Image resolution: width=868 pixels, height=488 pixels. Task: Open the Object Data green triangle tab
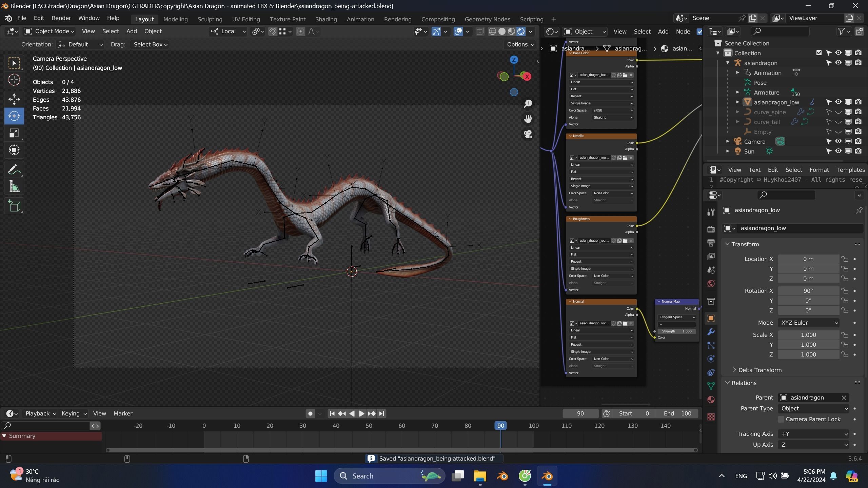[x=711, y=386]
